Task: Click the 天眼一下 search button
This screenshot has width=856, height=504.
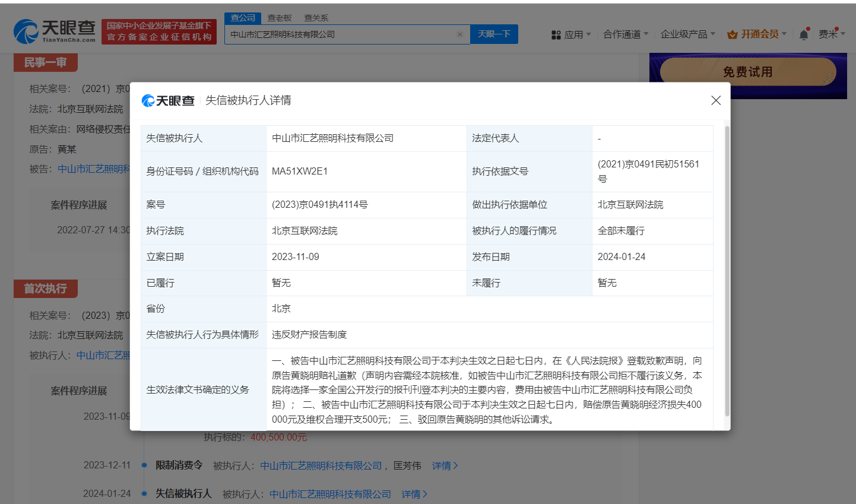Action: [493, 34]
